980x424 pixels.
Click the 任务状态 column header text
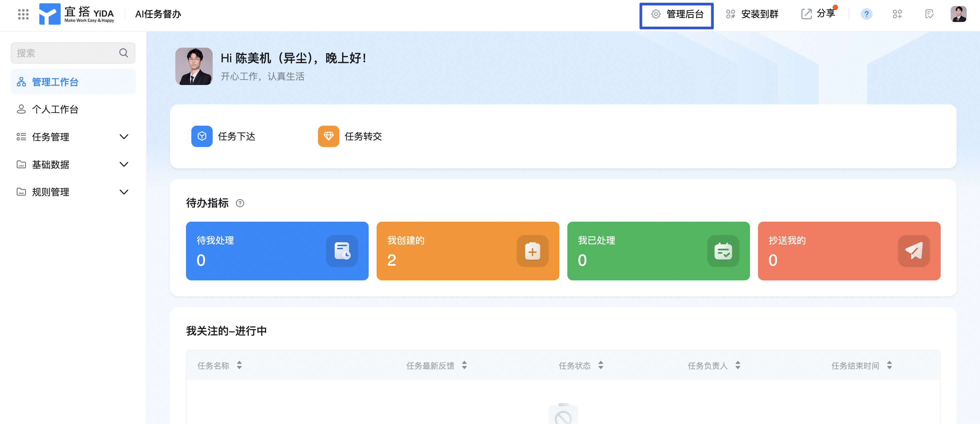pyautogui.click(x=574, y=365)
